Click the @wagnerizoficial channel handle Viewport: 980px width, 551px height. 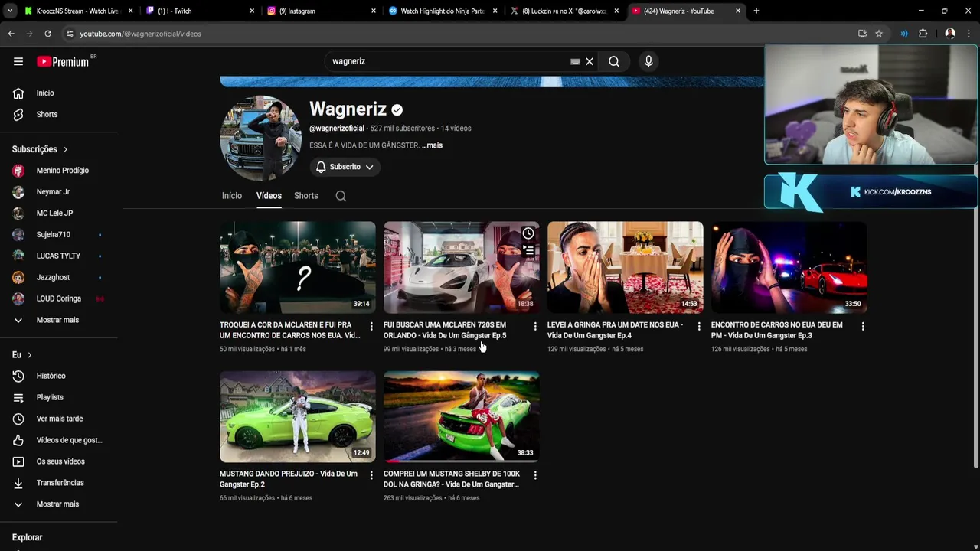pos(337,129)
